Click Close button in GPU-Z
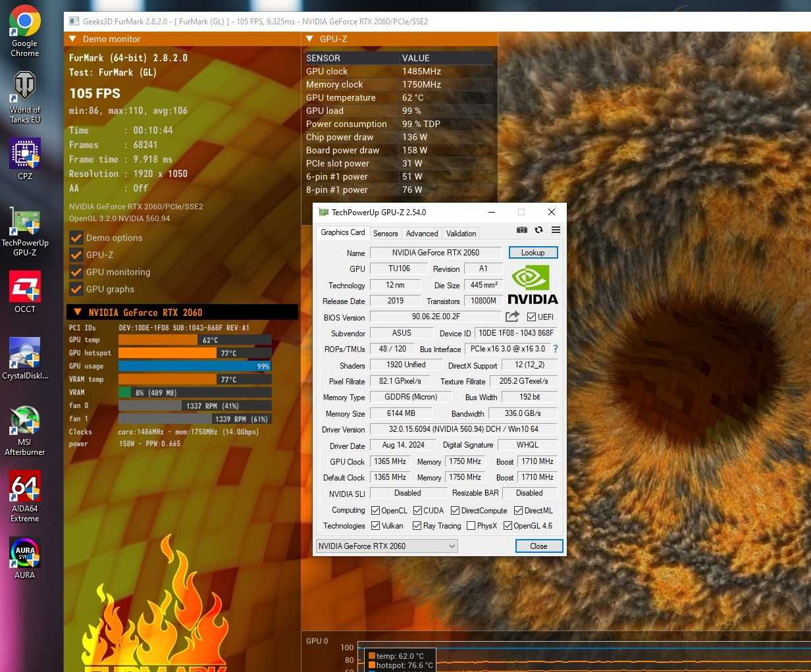The height and width of the screenshot is (672, 811). pyautogui.click(x=539, y=546)
